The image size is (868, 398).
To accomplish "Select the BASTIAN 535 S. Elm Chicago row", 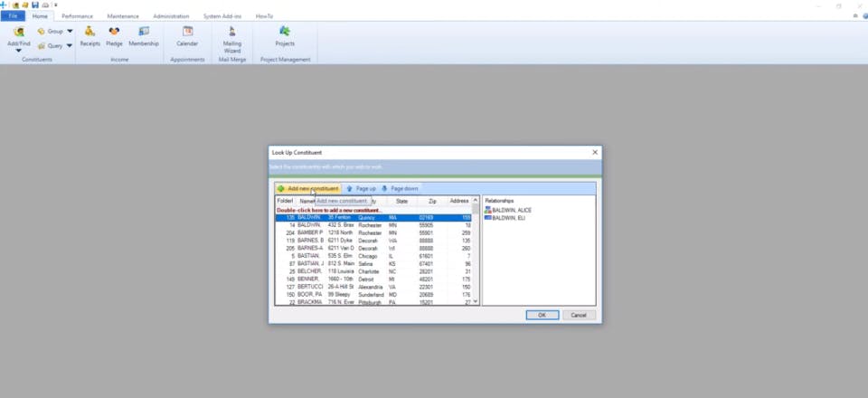I will pos(373,256).
